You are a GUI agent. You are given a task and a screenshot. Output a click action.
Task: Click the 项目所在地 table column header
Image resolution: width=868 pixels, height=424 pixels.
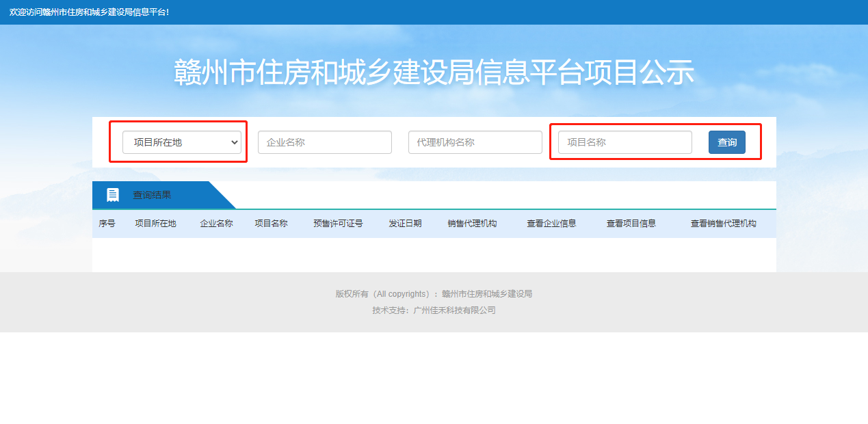point(156,223)
